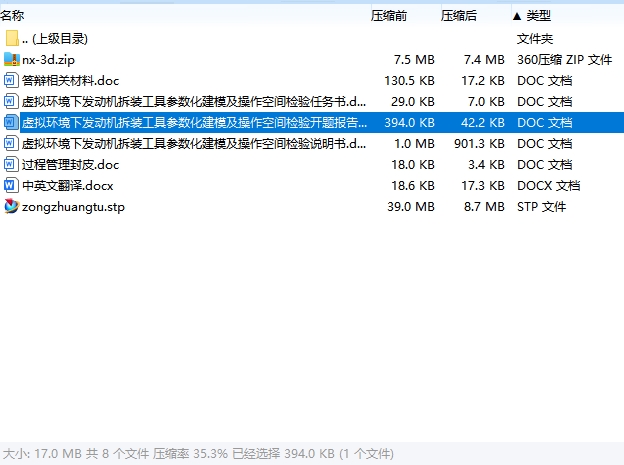Click the 18.6 KB size value

pos(413,186)
